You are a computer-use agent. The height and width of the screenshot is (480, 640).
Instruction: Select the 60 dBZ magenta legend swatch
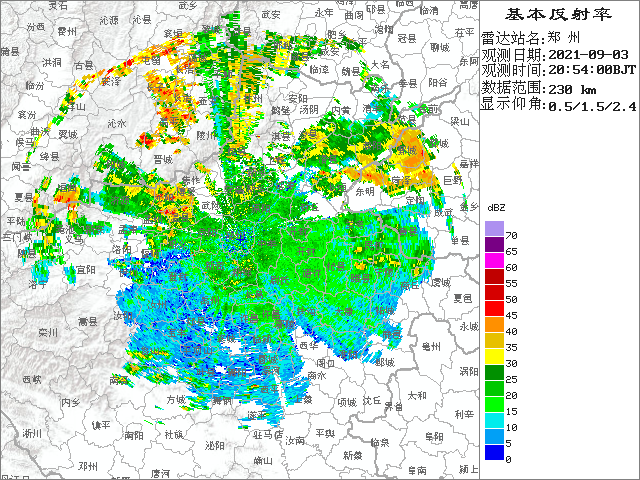(494, 261)
